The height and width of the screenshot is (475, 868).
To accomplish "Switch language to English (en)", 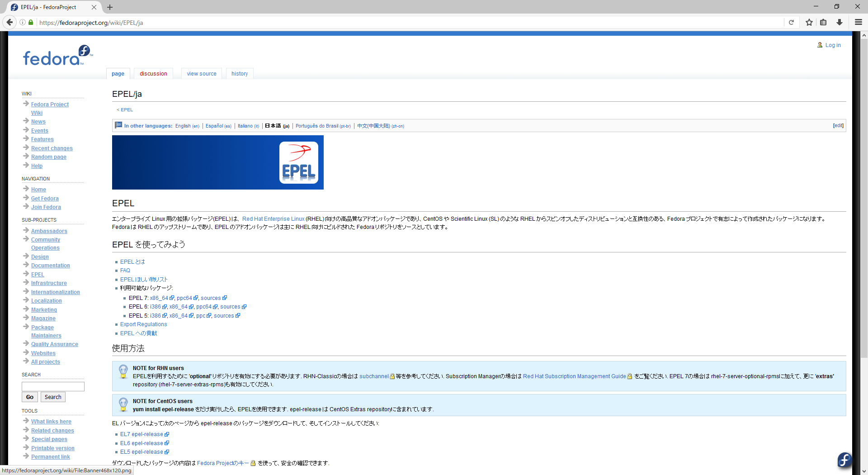I will (187, 126).
